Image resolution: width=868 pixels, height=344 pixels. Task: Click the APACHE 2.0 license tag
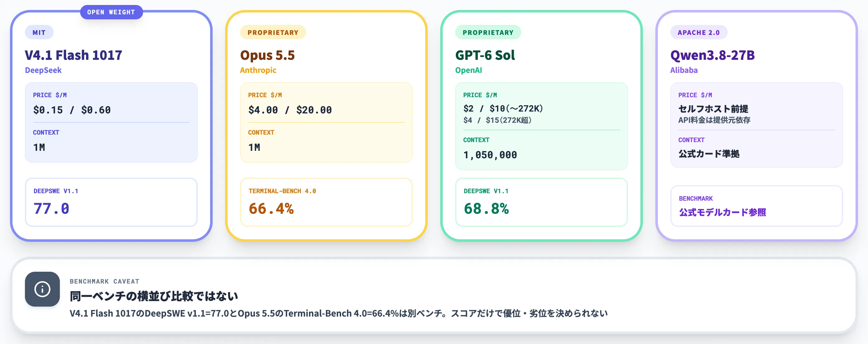(x=698, y=32)
